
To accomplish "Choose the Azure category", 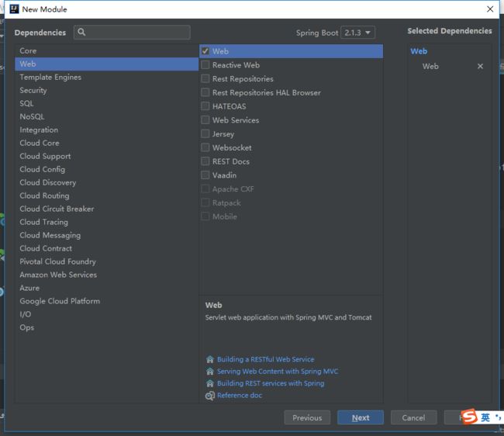I will [106, 288].
